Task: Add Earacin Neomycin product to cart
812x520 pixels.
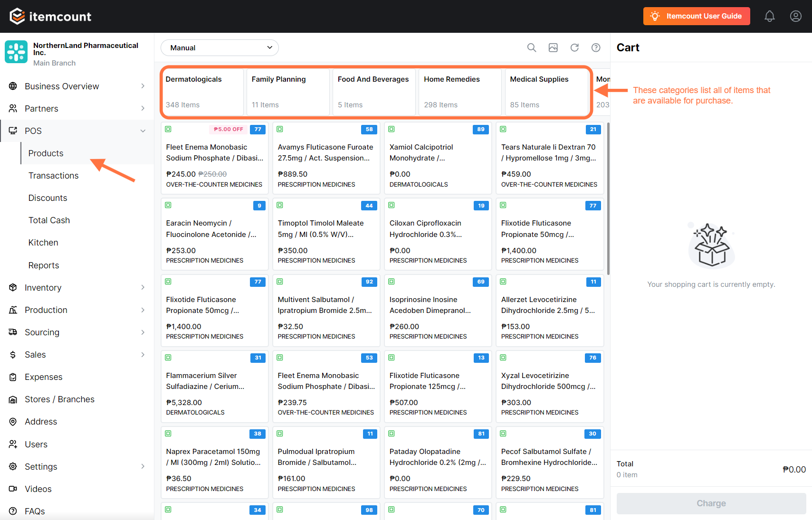Action: [x=215, y=234]
